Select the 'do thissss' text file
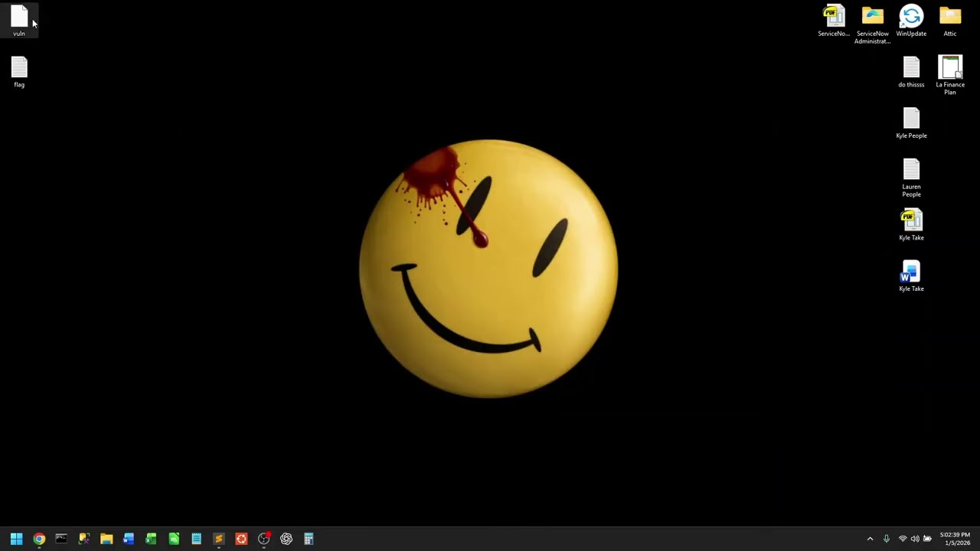Viewport: 980px width, 551px height. (x=911, y=72)
